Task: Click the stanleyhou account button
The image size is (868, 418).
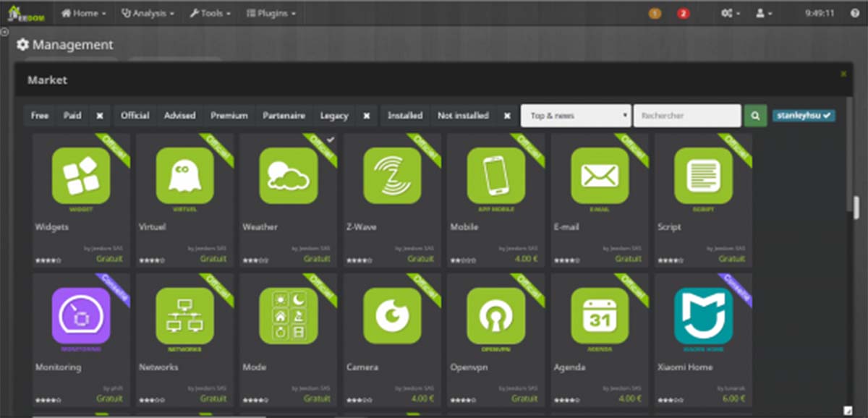Action: click(802, 115)
